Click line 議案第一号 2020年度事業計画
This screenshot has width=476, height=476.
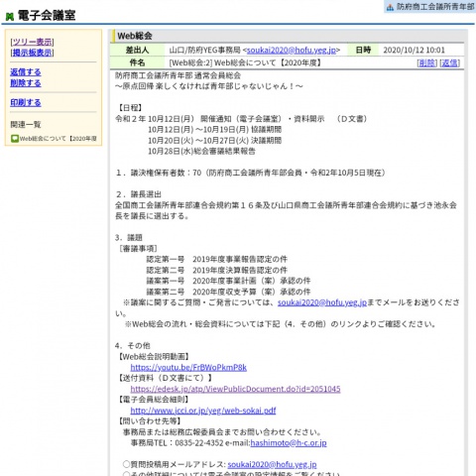228,281
